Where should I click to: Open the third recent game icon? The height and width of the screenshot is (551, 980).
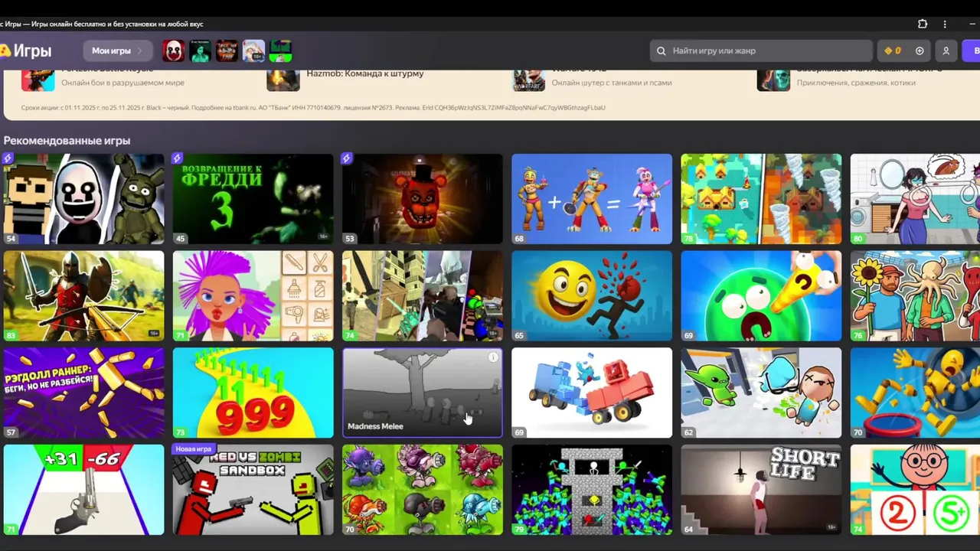point(227,51)
